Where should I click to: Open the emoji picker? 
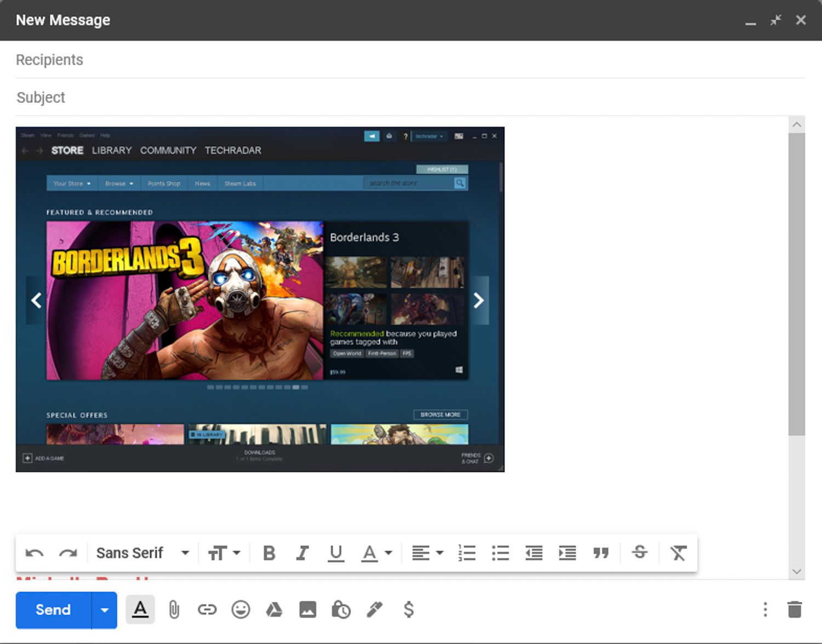241,609
